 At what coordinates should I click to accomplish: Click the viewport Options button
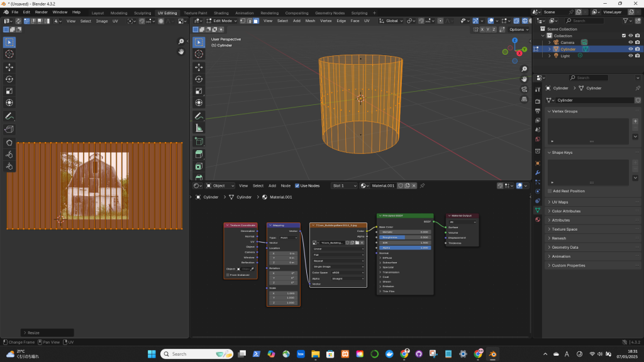click(518, 30)
